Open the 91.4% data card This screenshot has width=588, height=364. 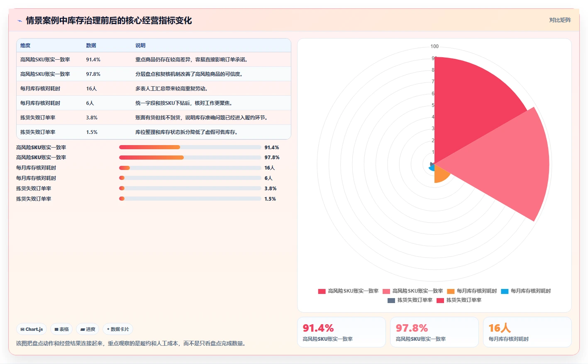point(342,332)
